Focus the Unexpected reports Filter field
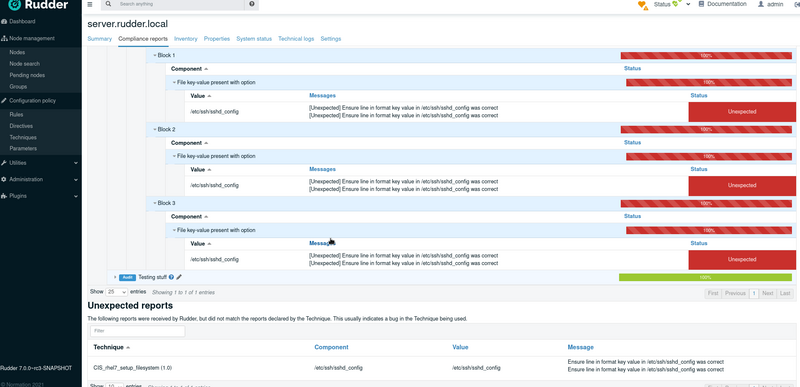This screenshot has height=387, width=800. pos(138,331)
